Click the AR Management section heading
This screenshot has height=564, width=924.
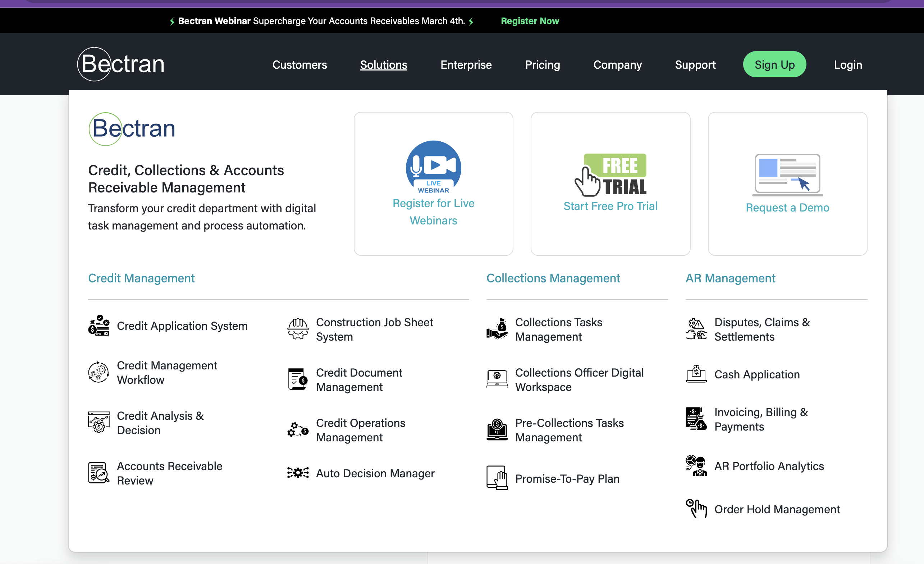pos(730,278)
